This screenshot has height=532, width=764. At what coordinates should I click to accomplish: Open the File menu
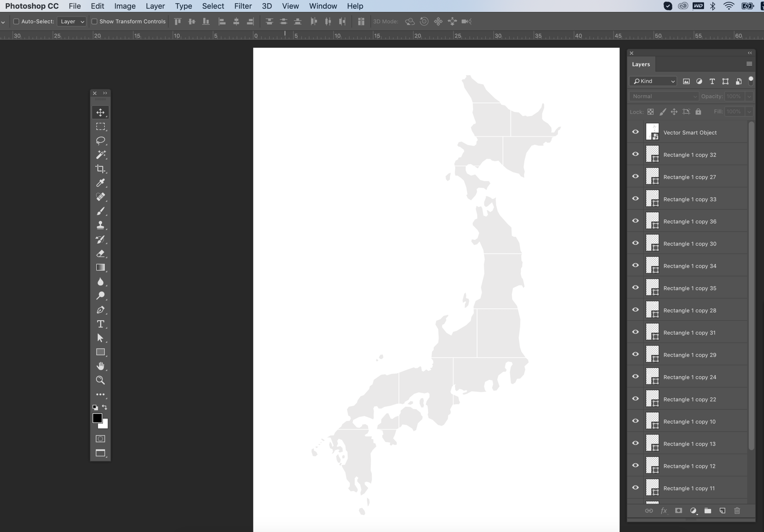tap(75, 6)
